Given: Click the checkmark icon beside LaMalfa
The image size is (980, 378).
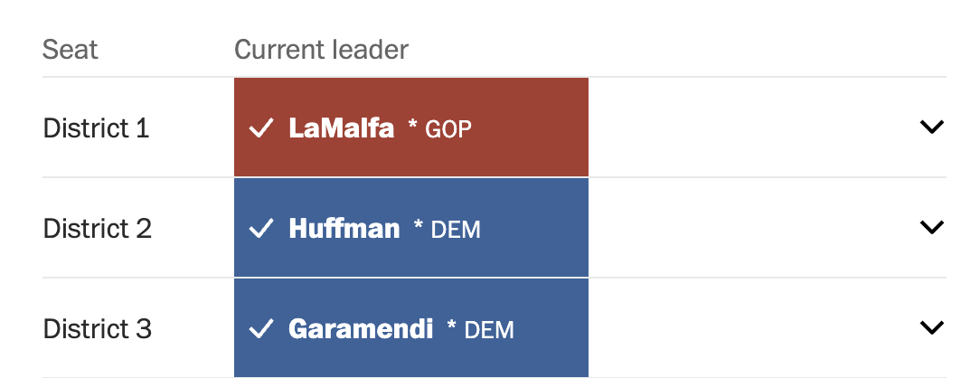Looking at the screenshot, I should 261,128.
